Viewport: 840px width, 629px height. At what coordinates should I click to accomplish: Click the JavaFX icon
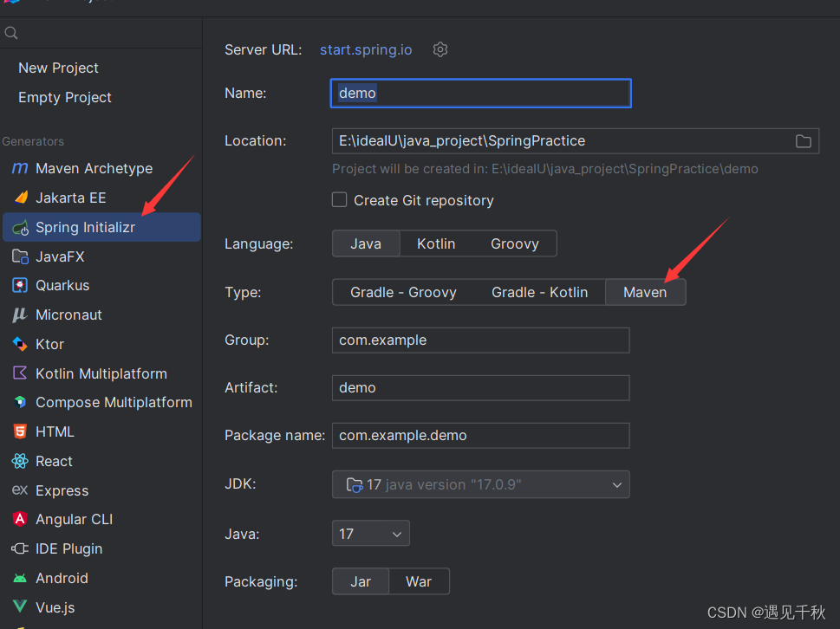point(20,257)
